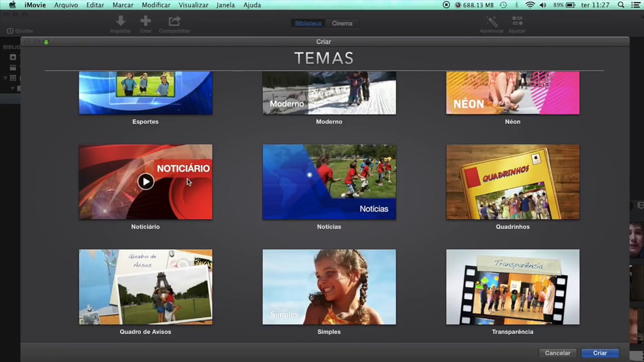Open the Marcar menu

123,5
